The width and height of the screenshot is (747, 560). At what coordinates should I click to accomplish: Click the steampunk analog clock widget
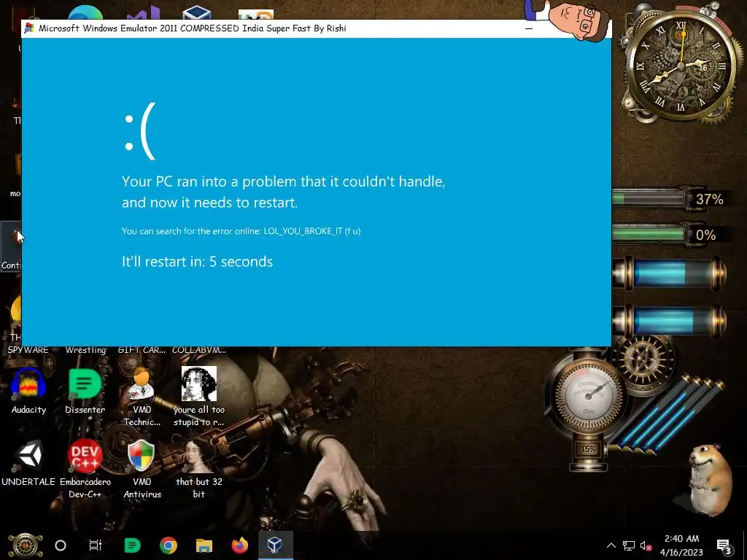pos(681,66)
